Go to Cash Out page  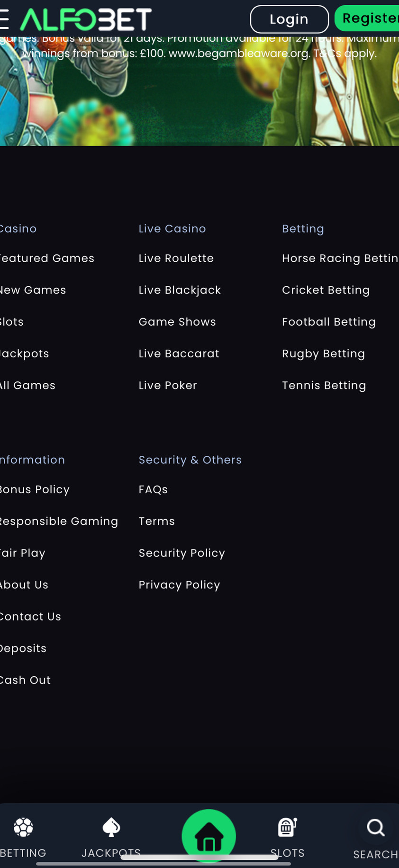(26, 680)
